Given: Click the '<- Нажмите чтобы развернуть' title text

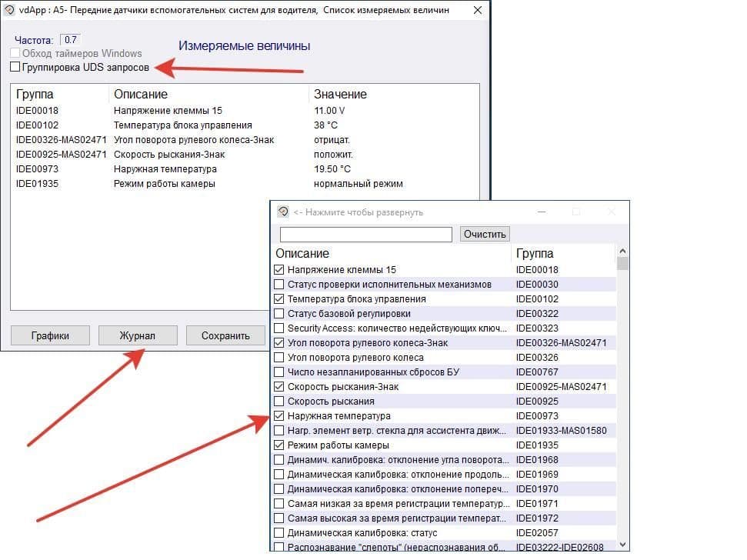Looking at the screenshot, I should pos(358,212).
